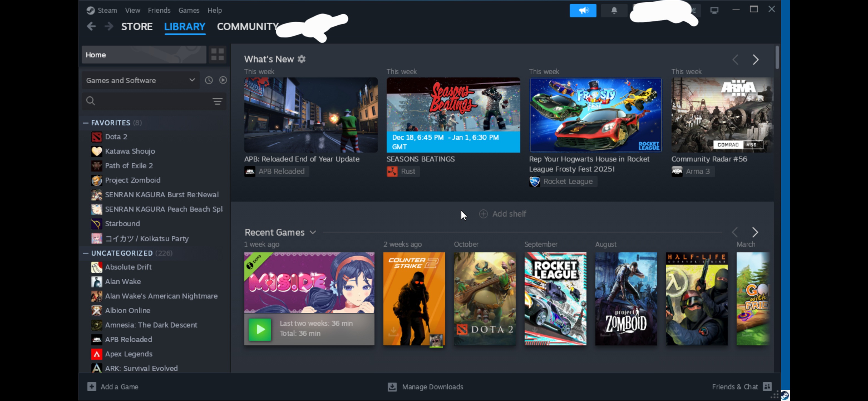This screenshot has width=868, height=401.
Task: Expand Recent Games shelf dropdown
Action: point(313,232)
